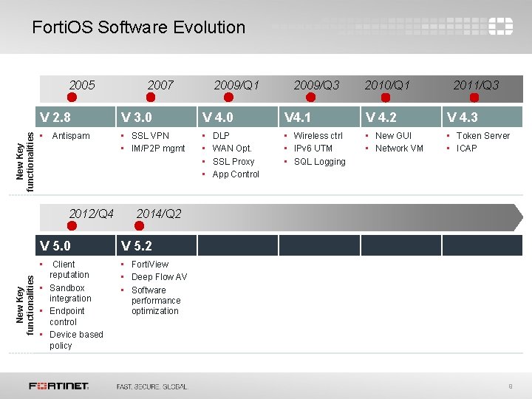Screen dimensions: 532x399
Task: Click the lower 'New Key functionalities' vertical label
Action: 25,305
